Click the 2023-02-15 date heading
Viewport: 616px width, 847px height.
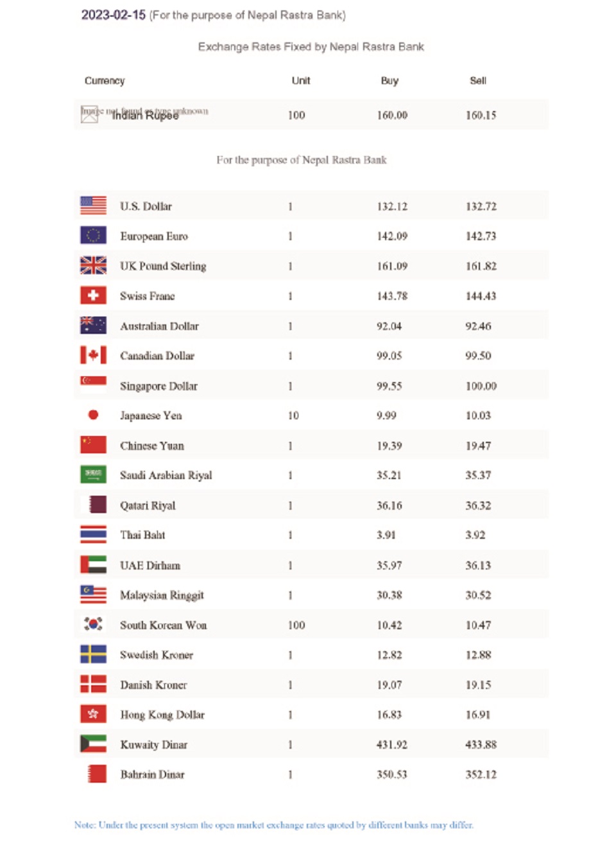(x=114, y=15)
